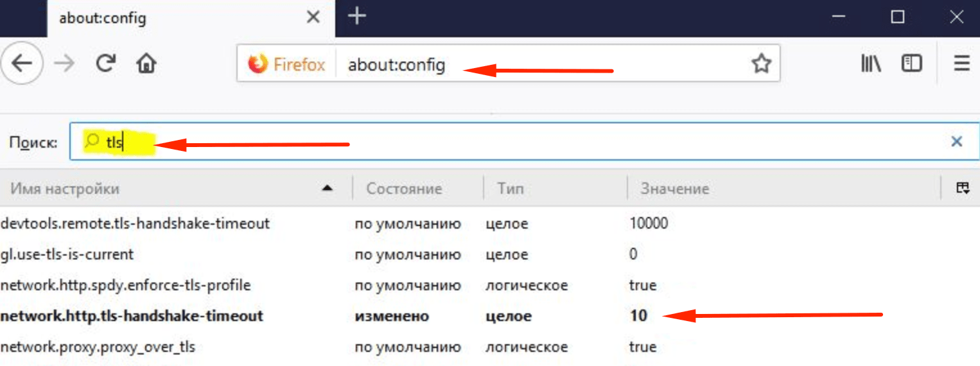Click into the Поиск search field
The height and width of the screenshot is (366, 980).
pyautogui.click(x=514, y=141)
